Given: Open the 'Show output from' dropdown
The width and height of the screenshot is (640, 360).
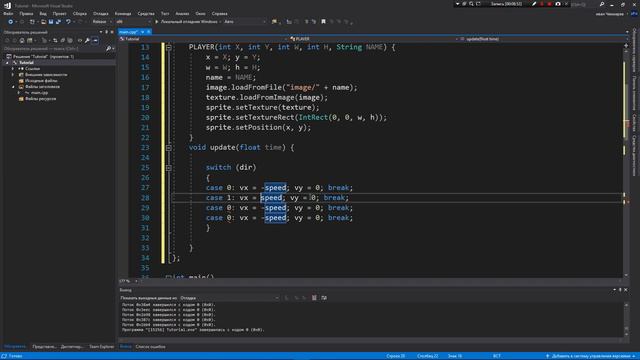Looking at the screenshot, I should tap(230, 298).
